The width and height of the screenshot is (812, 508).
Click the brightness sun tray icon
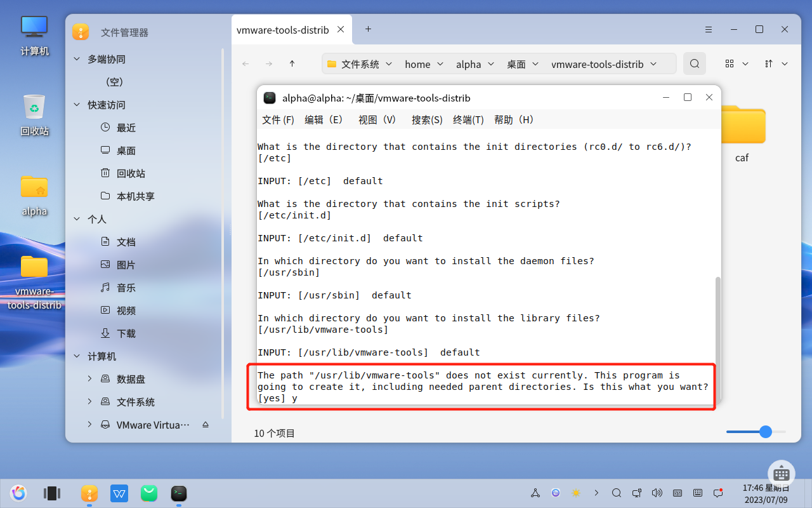576,493
